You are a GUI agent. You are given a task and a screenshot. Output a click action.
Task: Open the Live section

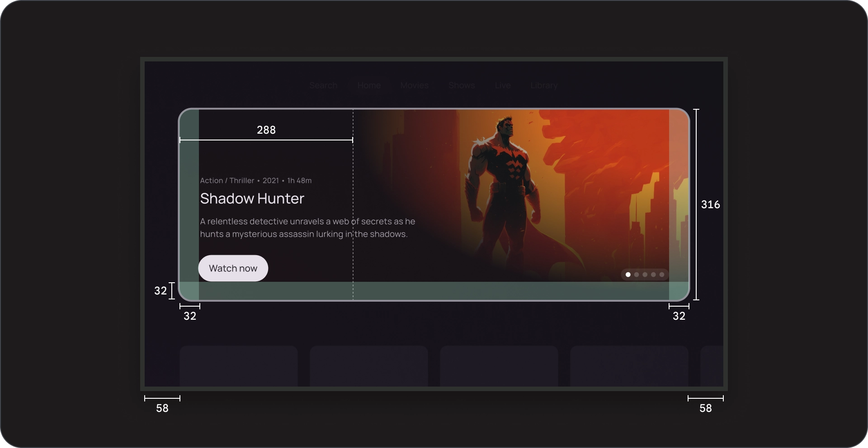tap(502, 85)
